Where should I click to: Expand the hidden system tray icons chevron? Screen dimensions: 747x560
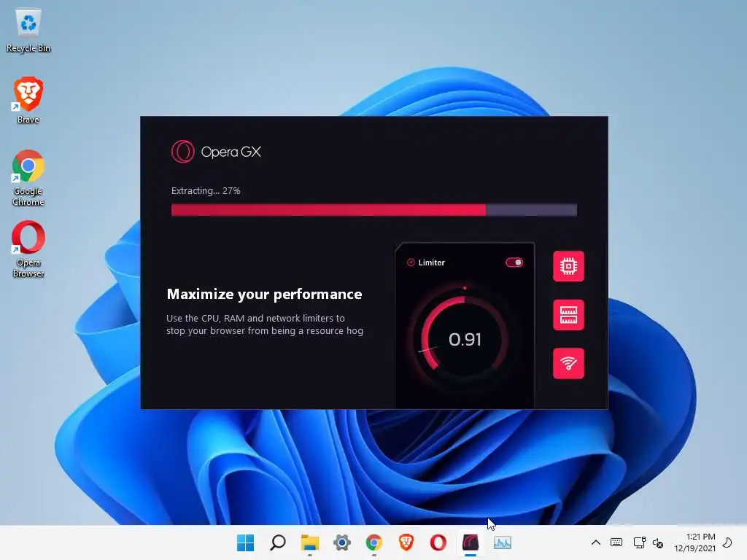[x=595, y=542]
